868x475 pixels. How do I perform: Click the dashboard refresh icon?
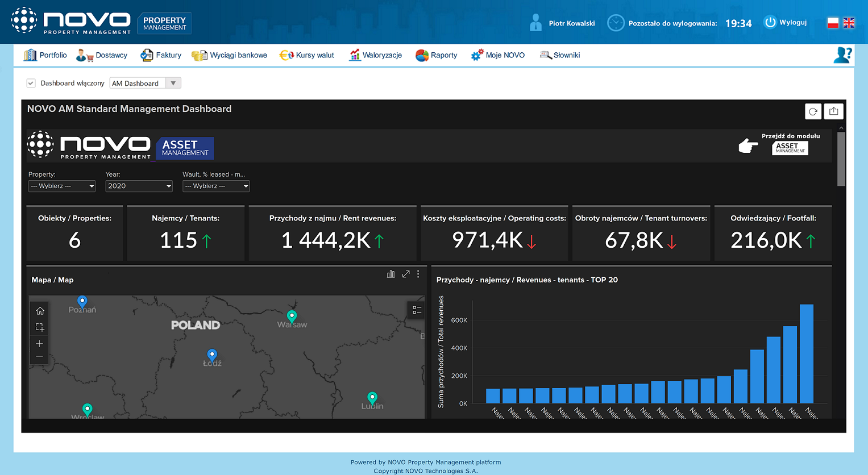point(813,111)
